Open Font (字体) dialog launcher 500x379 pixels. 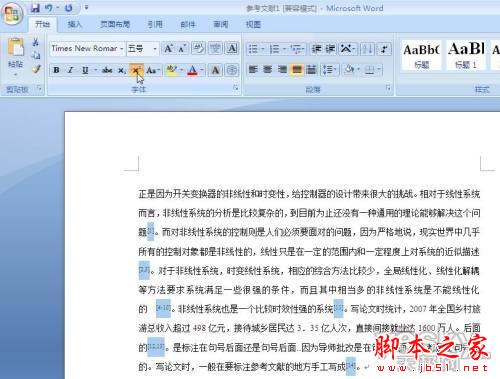click(236, 88)
